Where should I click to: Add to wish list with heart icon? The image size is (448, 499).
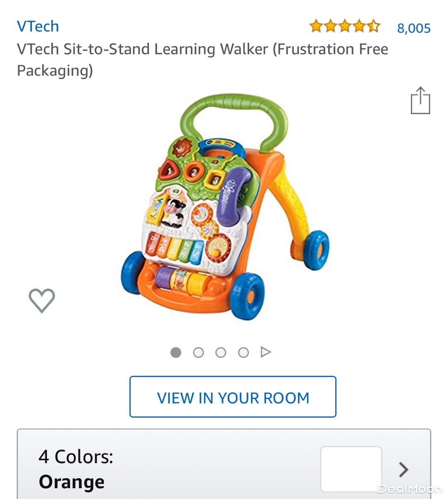41,301
